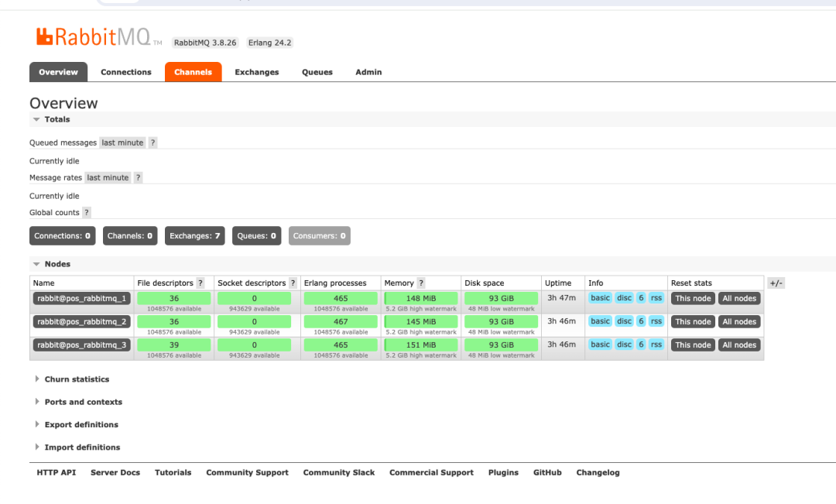Open node rabbit@pos_rabbitmq_3

coord(81,345)
